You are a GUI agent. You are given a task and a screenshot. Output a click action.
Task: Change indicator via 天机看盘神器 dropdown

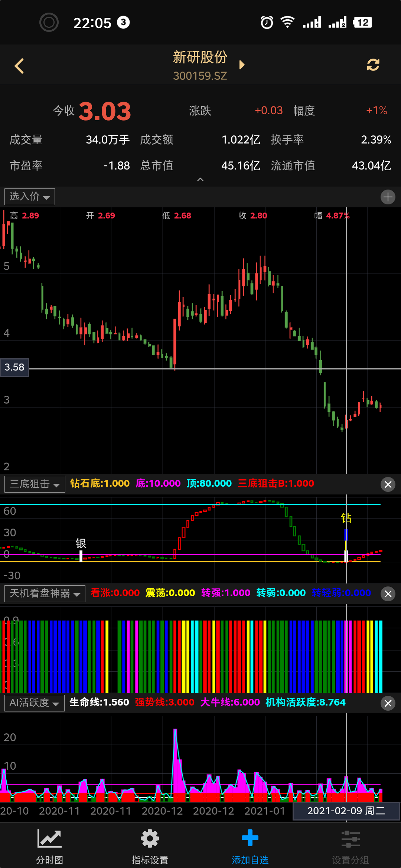coord(45,594)
